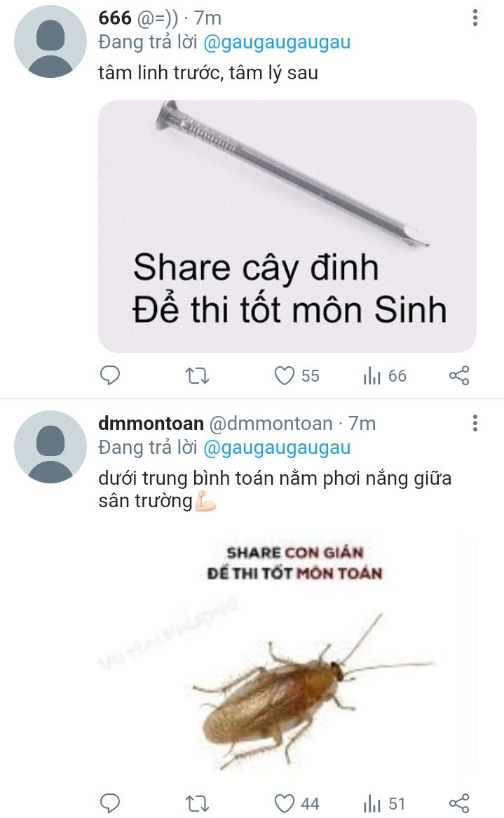
Task: Retweet the 666 tweet about the nail
Action: (198, 375)
